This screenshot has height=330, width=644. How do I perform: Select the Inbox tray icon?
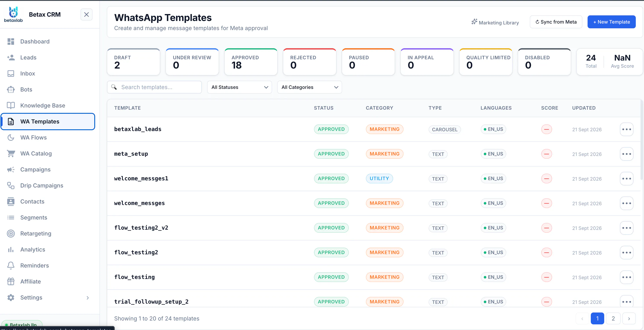pyautogui.click(x=11, y=74)
